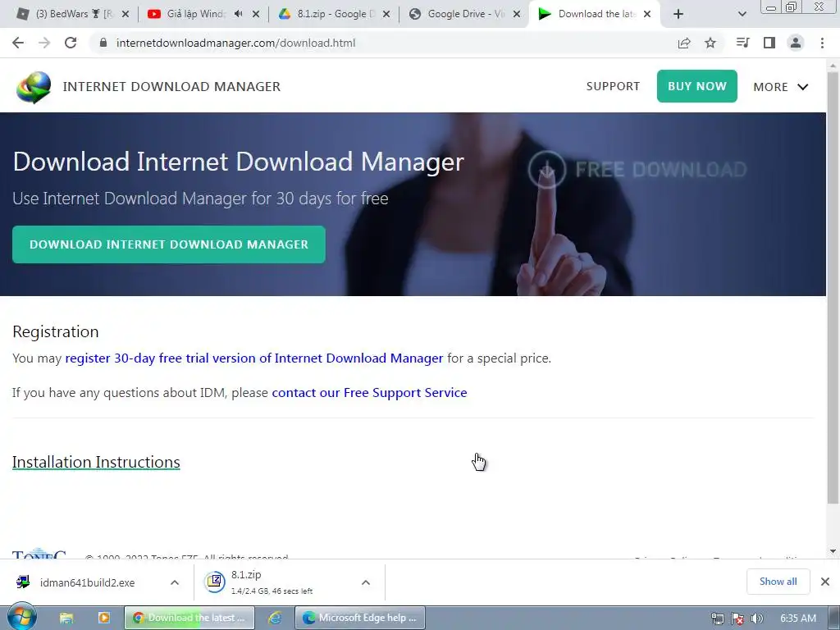Expand options for 8.1.zip download
Screen dimensions: 840x630
click(x=365, y=583)
